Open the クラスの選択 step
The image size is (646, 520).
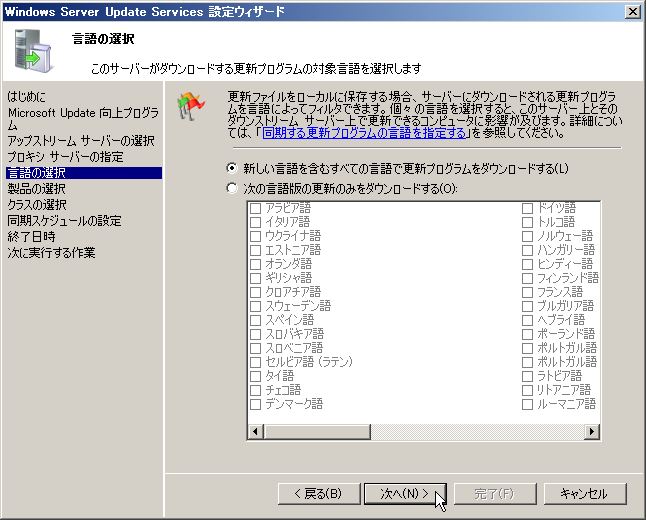click(x=37, y=205)
